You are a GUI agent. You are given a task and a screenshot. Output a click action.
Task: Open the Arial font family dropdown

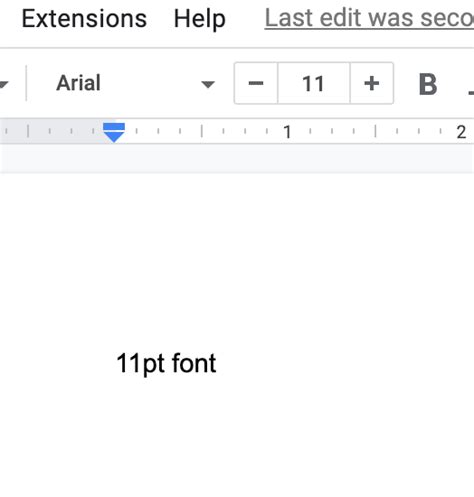point(135,83)
